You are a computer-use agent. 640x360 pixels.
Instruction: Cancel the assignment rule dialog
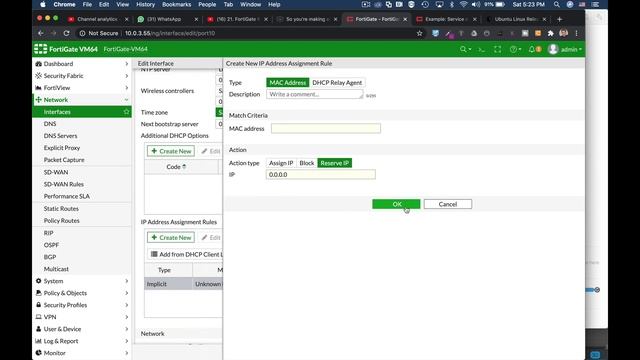pos(448,204)
